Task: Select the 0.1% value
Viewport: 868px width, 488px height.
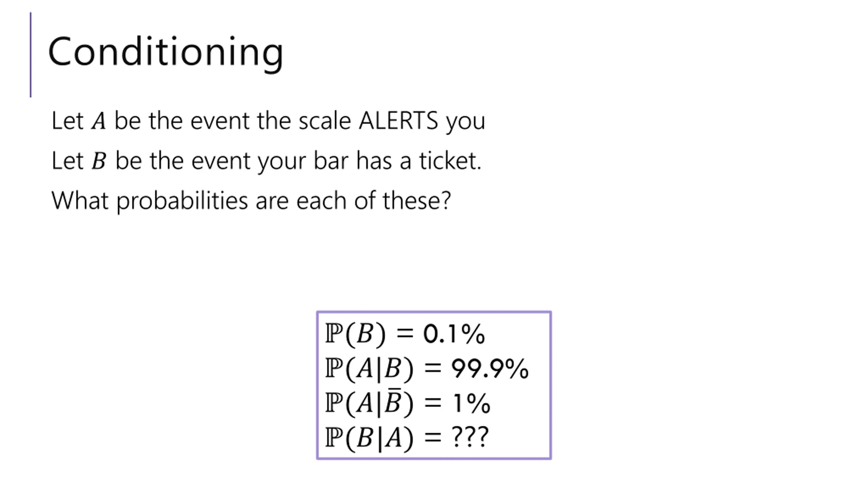Action: point(454,334)
